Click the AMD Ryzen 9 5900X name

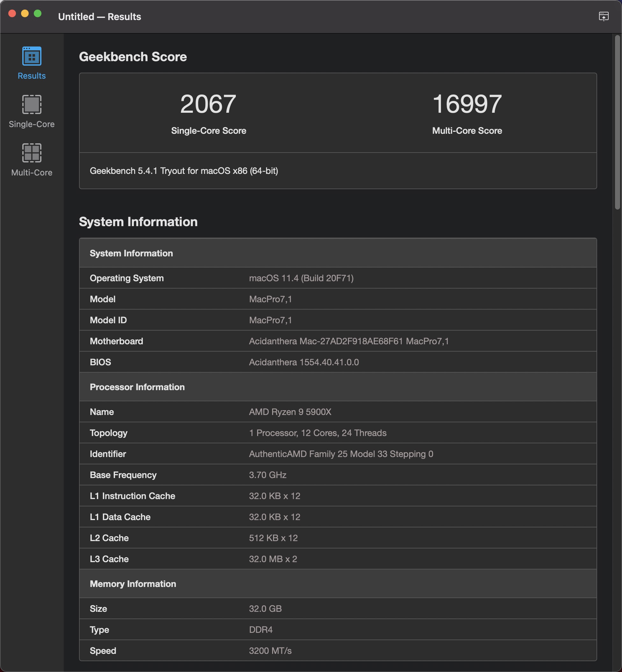point(290,412)
